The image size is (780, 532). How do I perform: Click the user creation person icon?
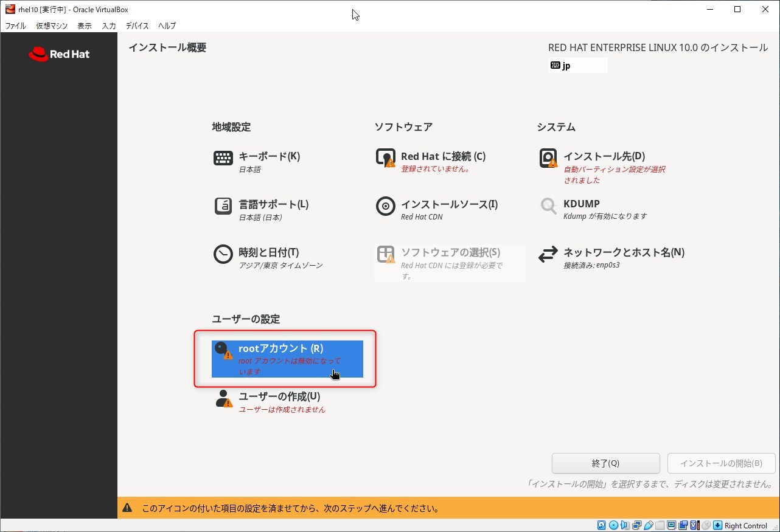[223, 398]
